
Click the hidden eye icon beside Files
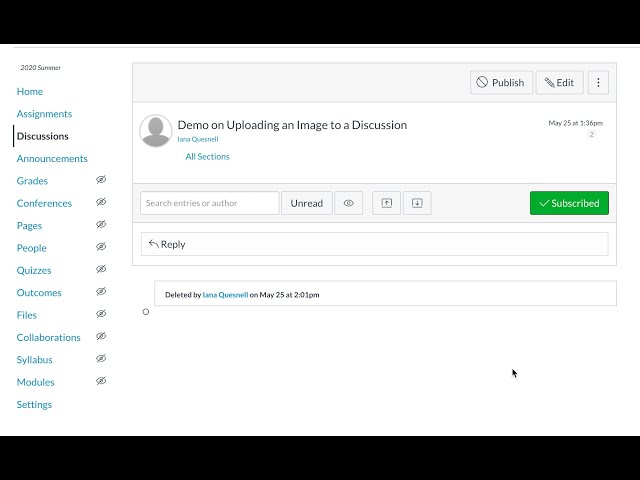coord(101,315)
